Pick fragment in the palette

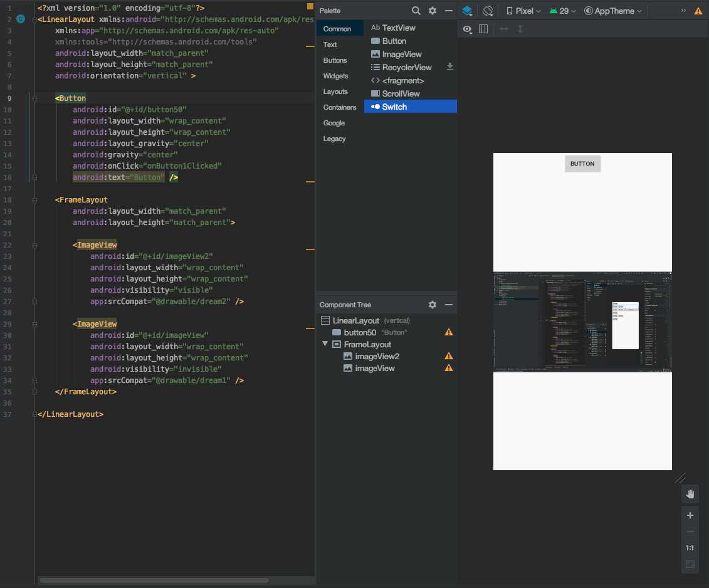[410, 80]
